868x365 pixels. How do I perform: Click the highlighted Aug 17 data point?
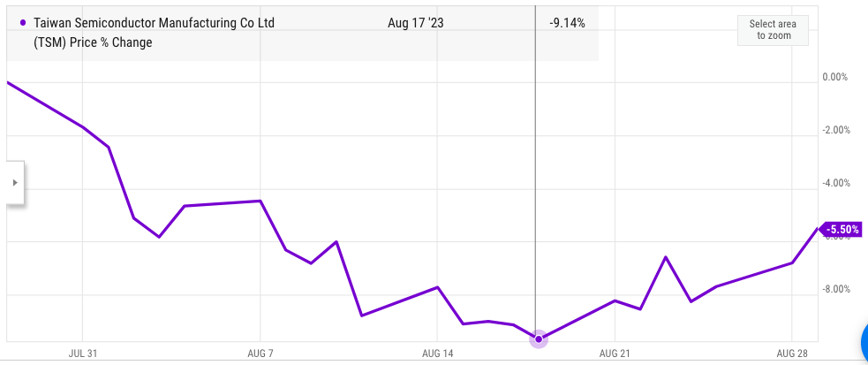pyautogui.click(x=538, y=338)
